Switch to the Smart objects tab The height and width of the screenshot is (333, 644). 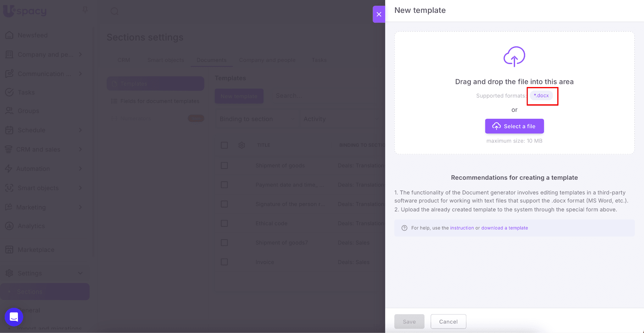coord(165,60)
